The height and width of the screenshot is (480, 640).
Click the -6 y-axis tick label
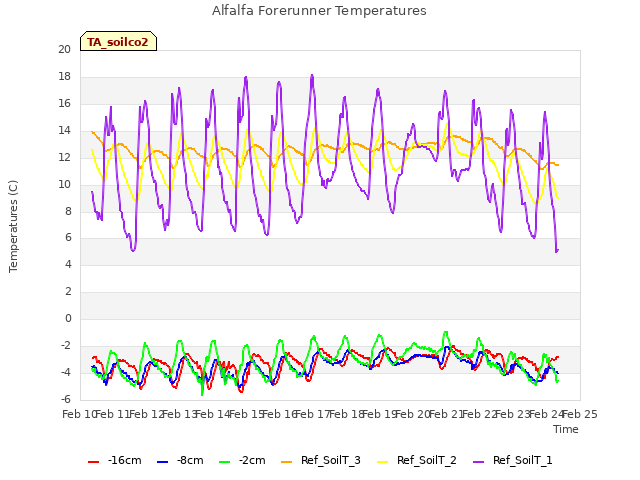tap(66, 399)
